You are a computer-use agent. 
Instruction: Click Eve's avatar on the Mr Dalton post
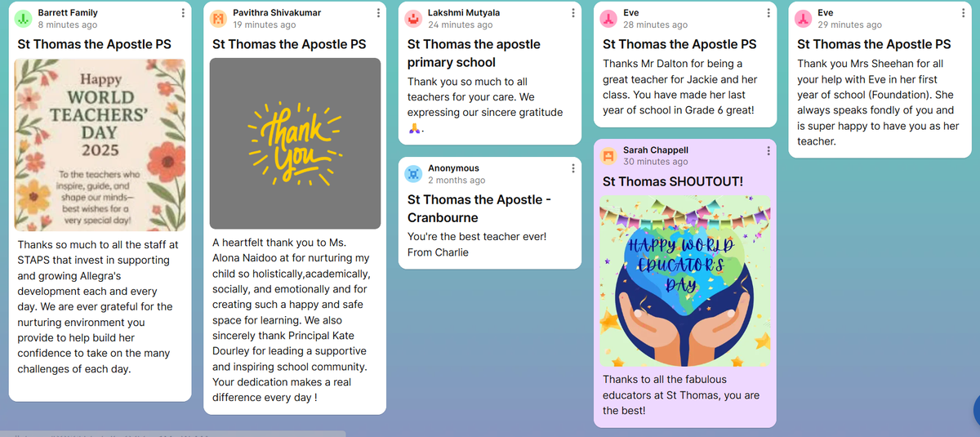coord(608,18)
